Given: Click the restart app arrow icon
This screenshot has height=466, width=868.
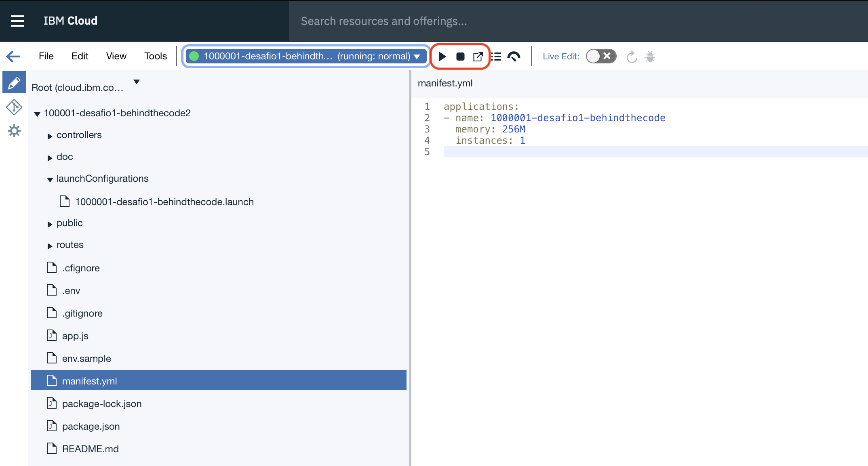Looking at the screenshot, I should click(x=632, y=57).
